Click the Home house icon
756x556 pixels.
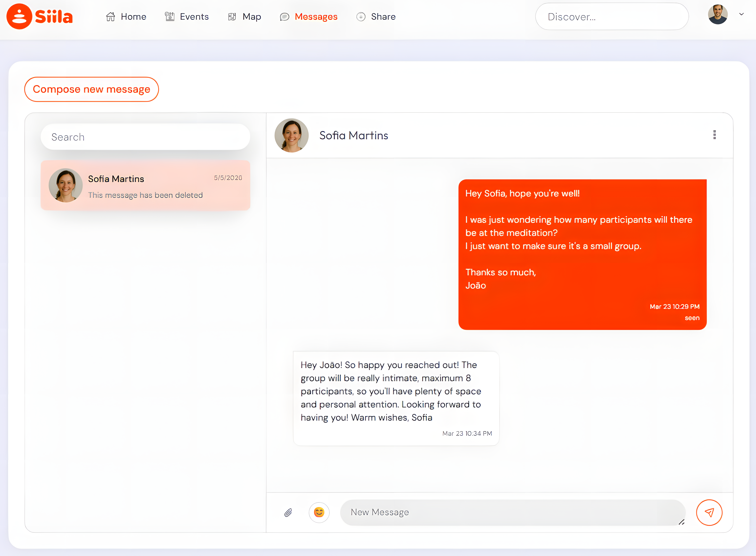click(110, 17)
